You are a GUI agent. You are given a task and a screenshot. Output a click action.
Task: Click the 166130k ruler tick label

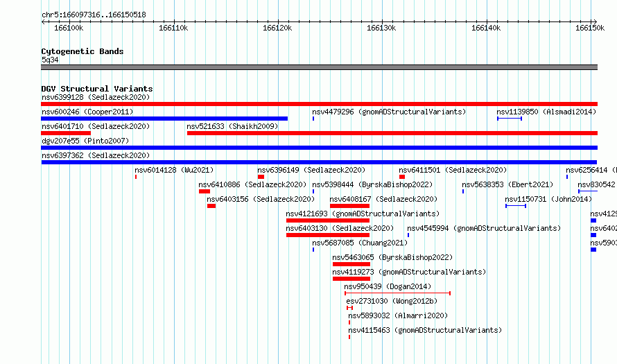pos(381,28)
